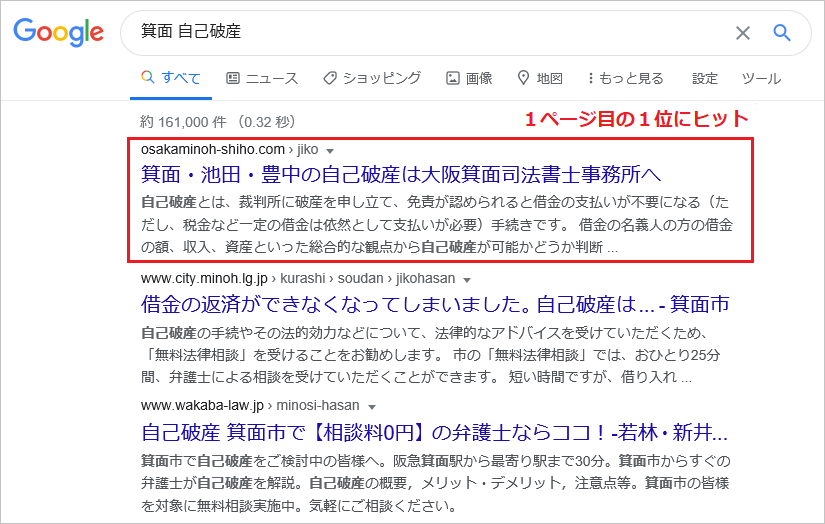Open 設定 search settings
Viewport: 825px width, 524px height.
pyautogui.click(x=705, y=79)
